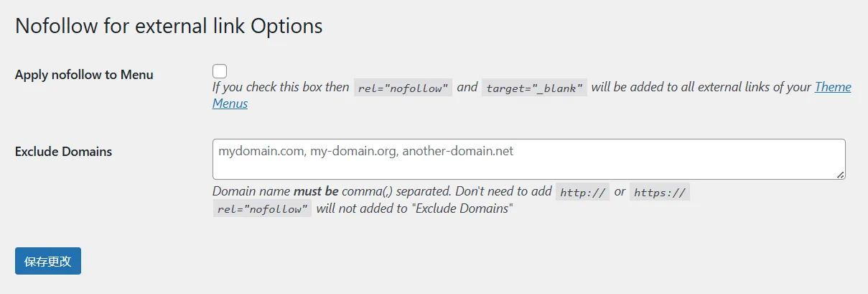Click the bold "must be" text
The image size is (868, 294).
(x=316, y=192)
